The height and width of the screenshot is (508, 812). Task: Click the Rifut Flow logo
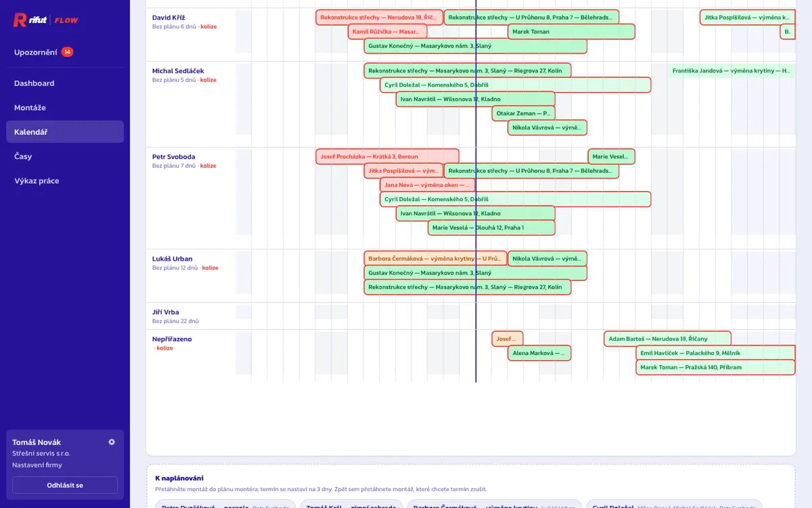coord(46,20)
